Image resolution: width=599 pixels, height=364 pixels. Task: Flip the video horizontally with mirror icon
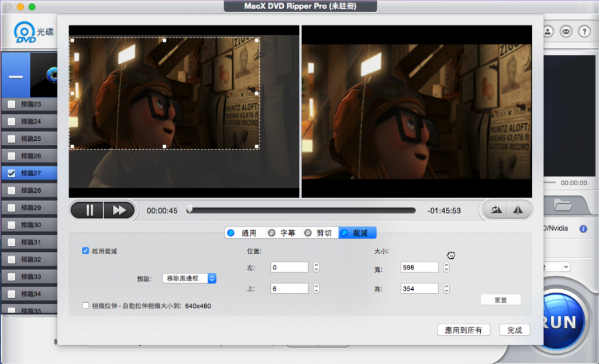coord(518,210)
